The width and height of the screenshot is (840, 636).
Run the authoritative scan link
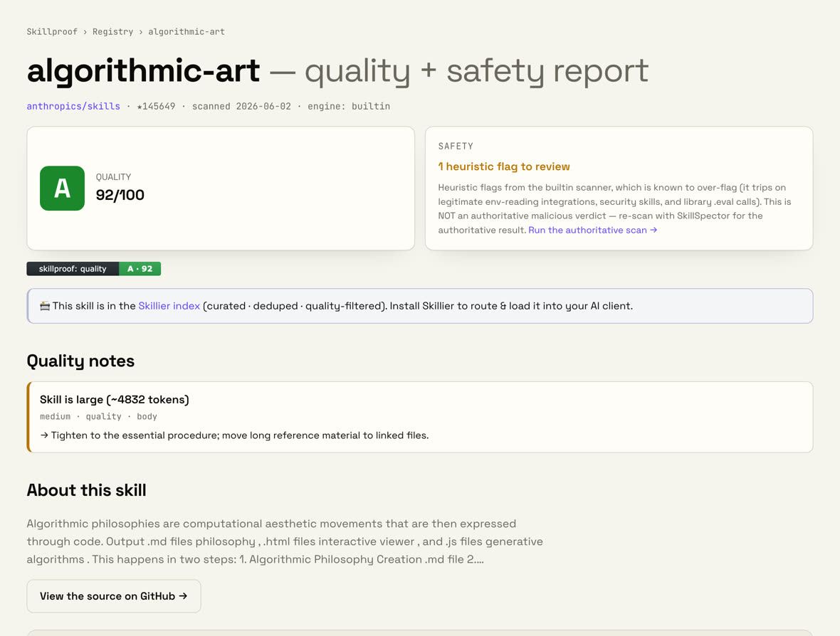click(x=592, y=230)
